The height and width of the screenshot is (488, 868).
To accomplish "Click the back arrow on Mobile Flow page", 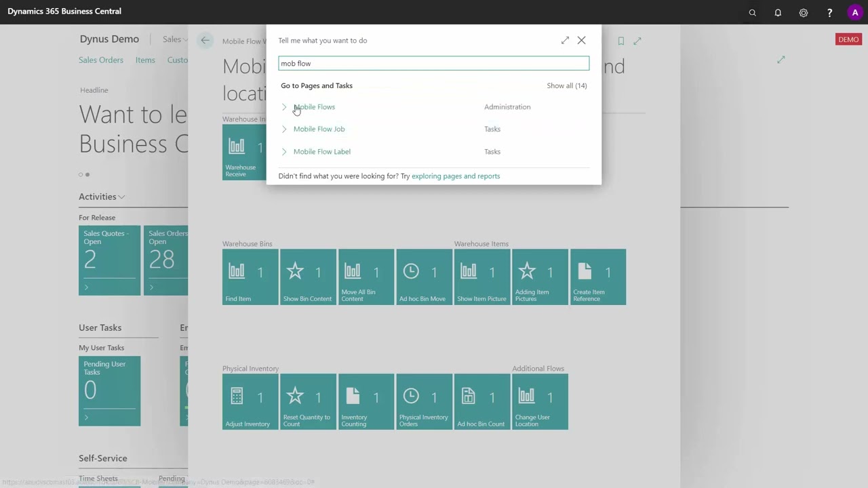I will click(205, 41).
